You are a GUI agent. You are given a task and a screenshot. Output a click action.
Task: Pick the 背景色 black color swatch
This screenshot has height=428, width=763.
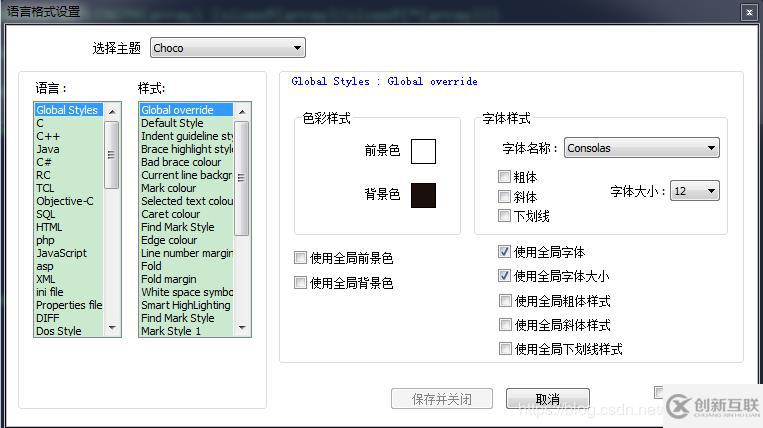click(x=423, y=195)
